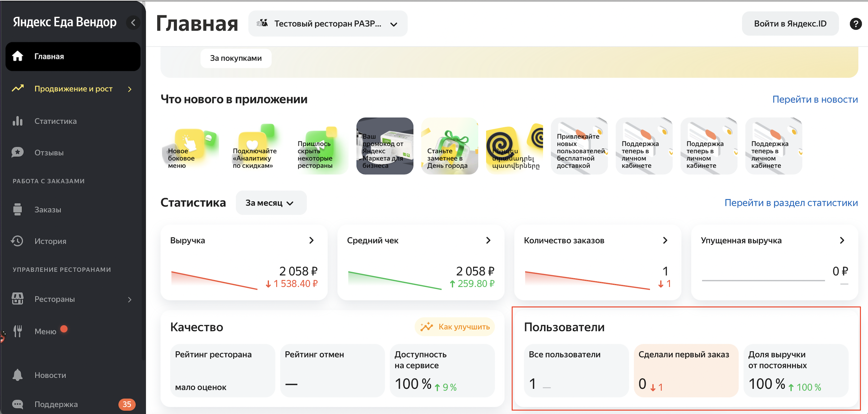Viewport: 868px width, 414px height.
Task: Click the bar chart icon for Статистика
Action: (18, 121)
